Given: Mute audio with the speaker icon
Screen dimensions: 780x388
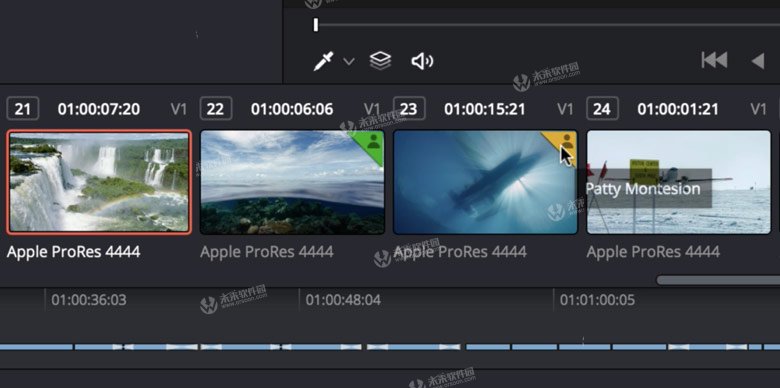Looking at the screenshot, I should [422, 62].
